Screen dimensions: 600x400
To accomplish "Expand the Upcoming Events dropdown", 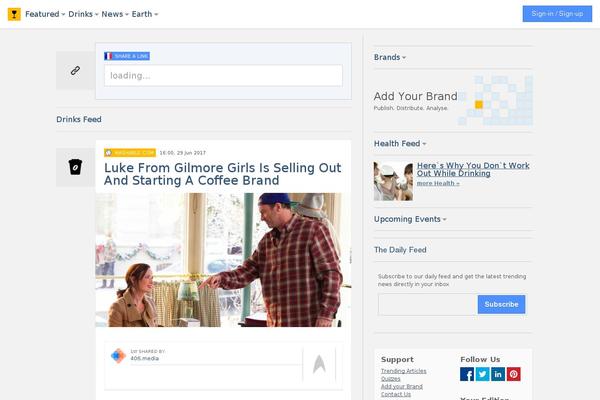I will click(410, 219).
